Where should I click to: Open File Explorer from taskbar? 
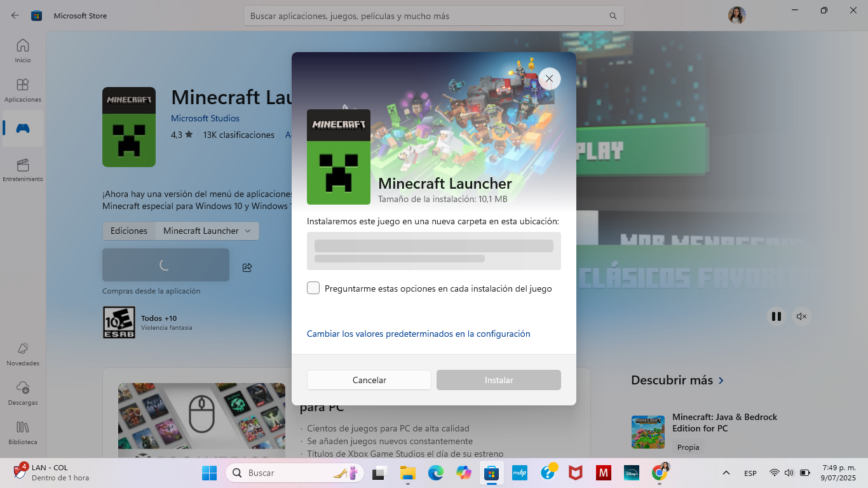pyautogui.click(x=407, y=473)
